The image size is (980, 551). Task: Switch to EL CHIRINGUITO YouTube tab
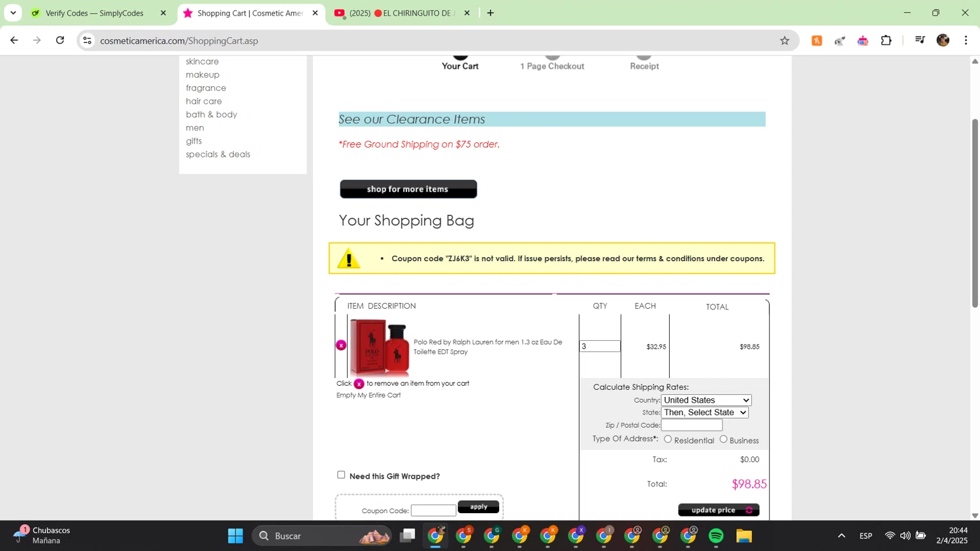pyautogui.click(x=401, y=13)
